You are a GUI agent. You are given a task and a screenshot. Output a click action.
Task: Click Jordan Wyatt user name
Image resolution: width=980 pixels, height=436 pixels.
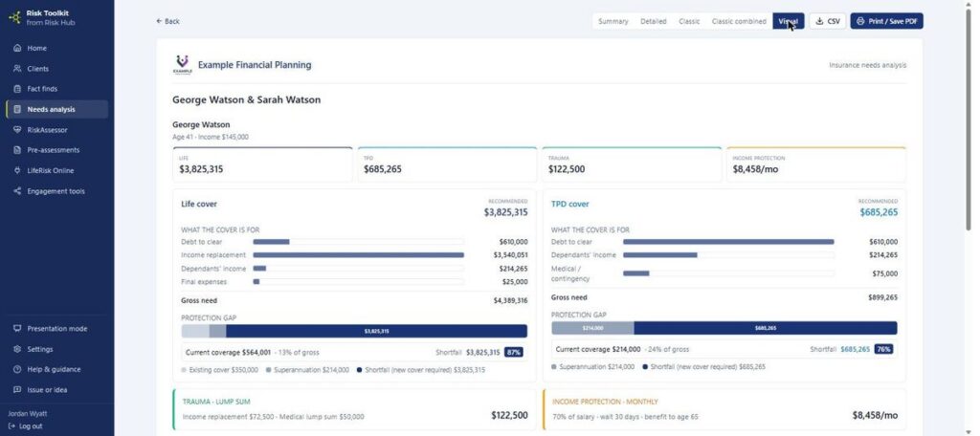(28, 413)
